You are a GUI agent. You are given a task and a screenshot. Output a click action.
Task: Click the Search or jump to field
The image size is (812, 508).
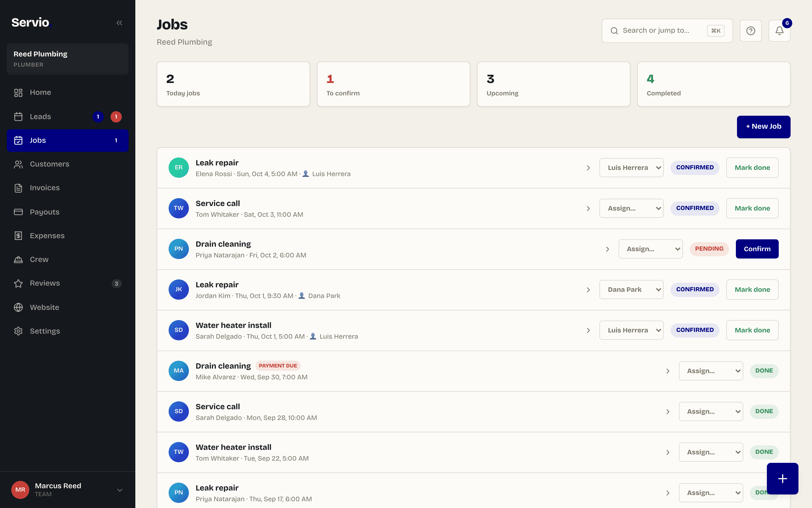tap(667, 30)
